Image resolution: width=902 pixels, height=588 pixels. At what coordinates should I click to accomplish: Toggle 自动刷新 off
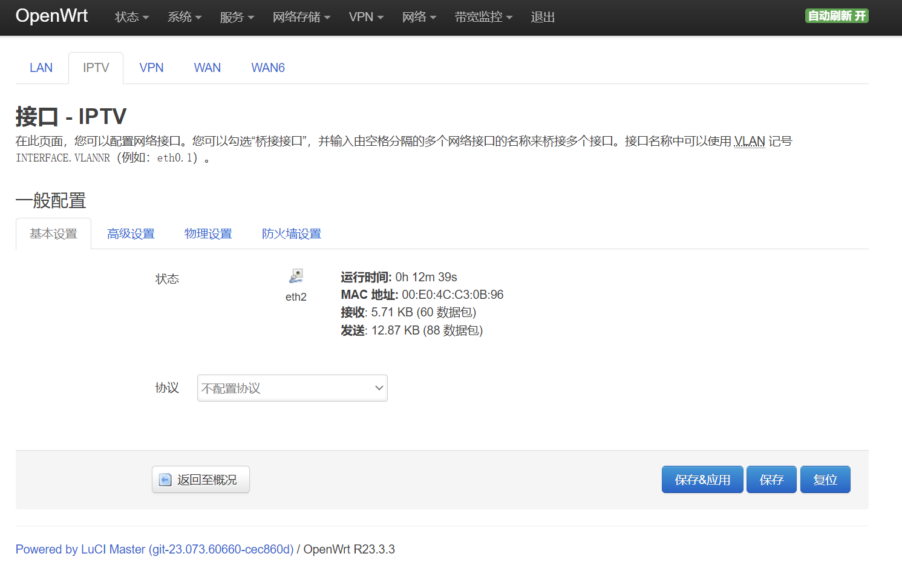(x=837, y=16)
